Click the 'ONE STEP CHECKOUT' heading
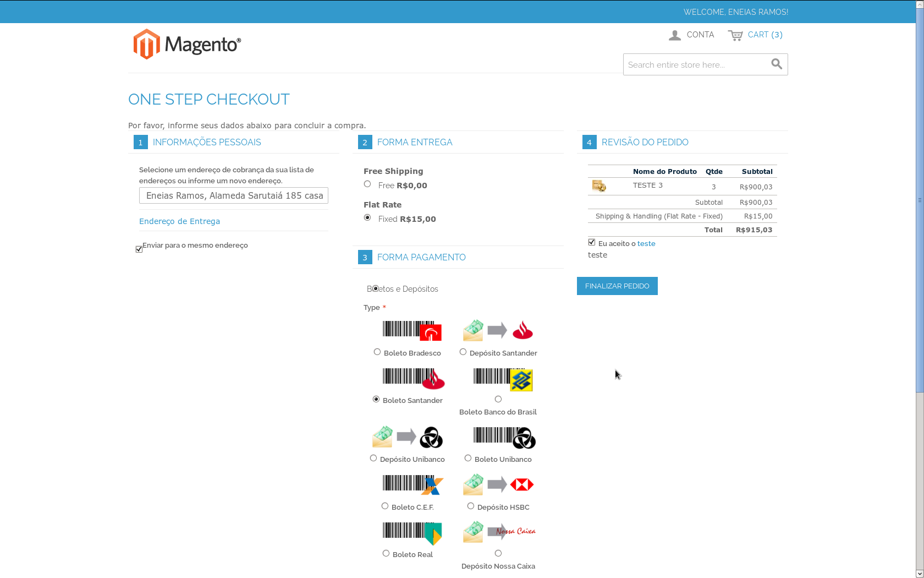This screenshot has height=578, width=924. (209, 99)
